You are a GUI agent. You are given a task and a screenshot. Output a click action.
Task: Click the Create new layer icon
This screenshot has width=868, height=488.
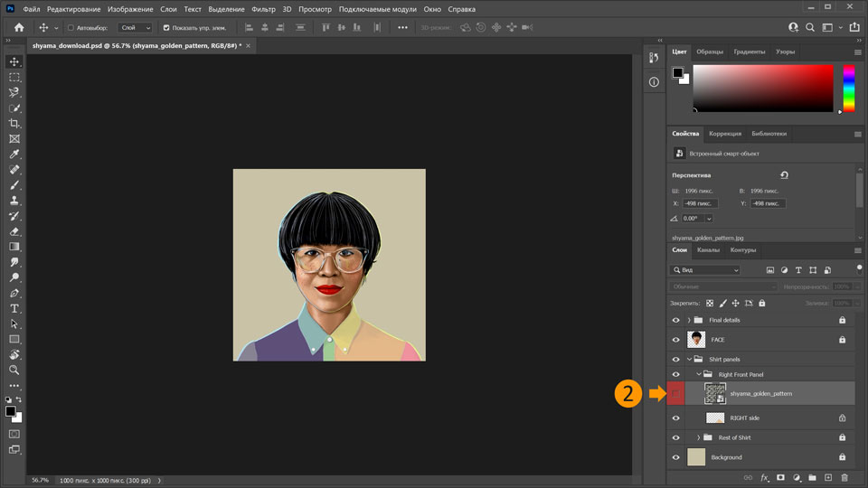coord(828,477)
